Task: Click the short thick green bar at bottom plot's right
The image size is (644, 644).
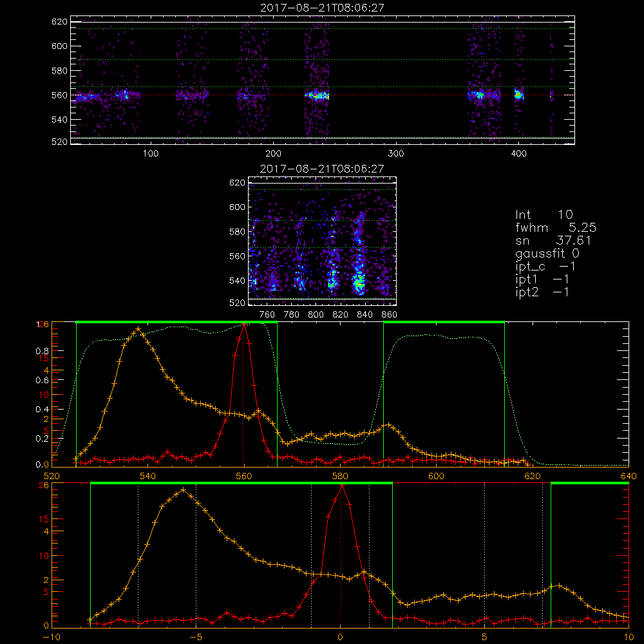Action: click(590, 483)
